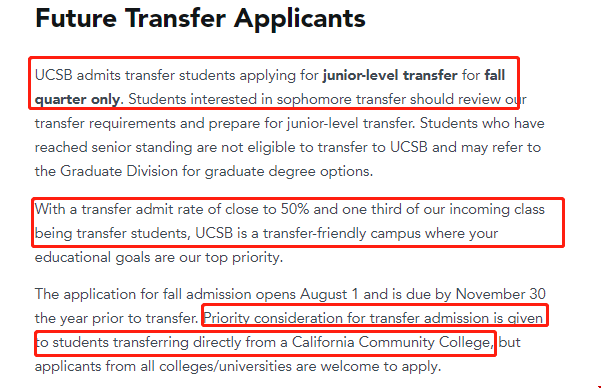The width and height of the screenshot is (601, 388).
Task: Click the November 30 due date
Action: (x=500, y=294)
